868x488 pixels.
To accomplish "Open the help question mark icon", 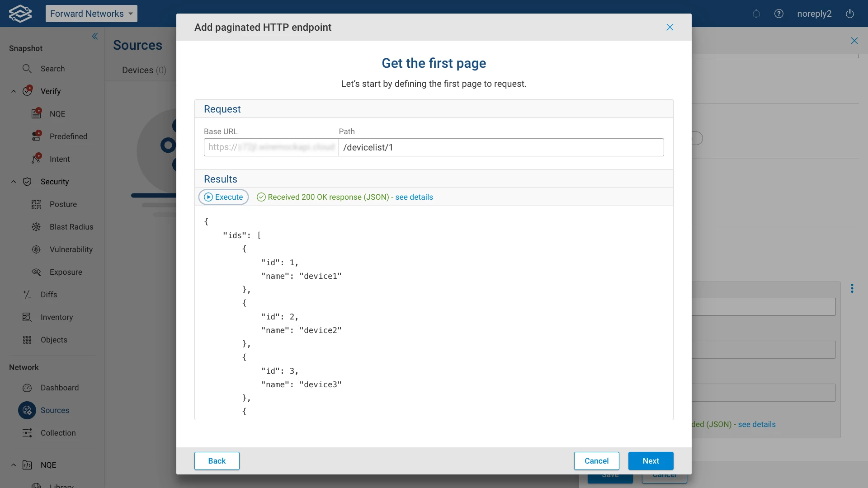I will 778,14.
